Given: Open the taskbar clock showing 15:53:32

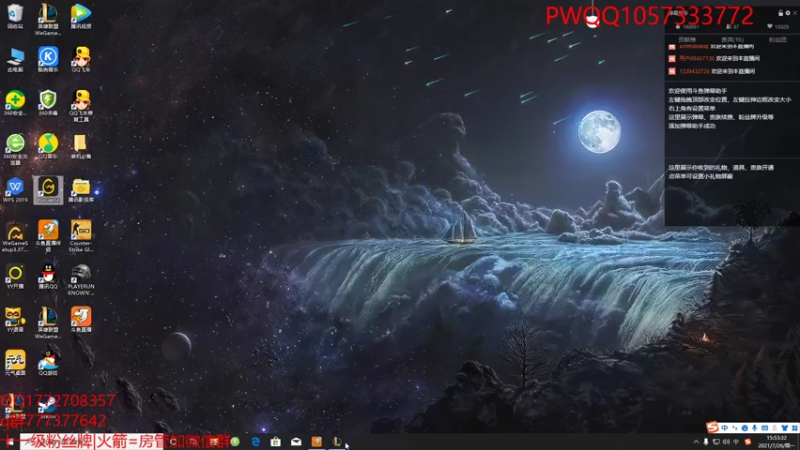Looking at the screenshot, I should point(777,442).
